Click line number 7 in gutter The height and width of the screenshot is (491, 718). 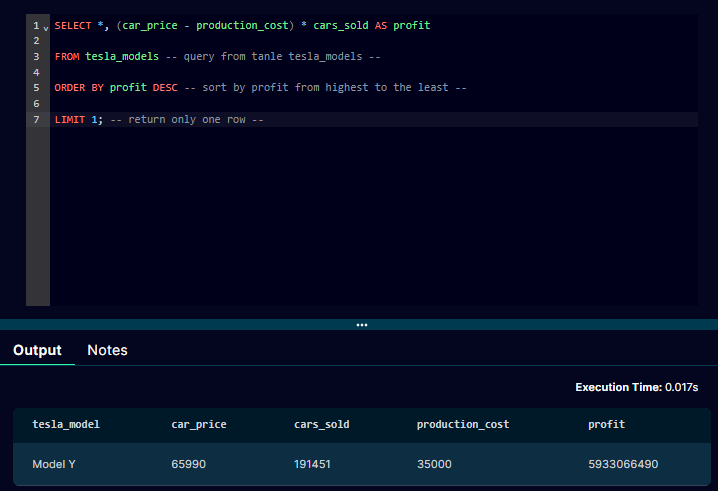(36, 120)
